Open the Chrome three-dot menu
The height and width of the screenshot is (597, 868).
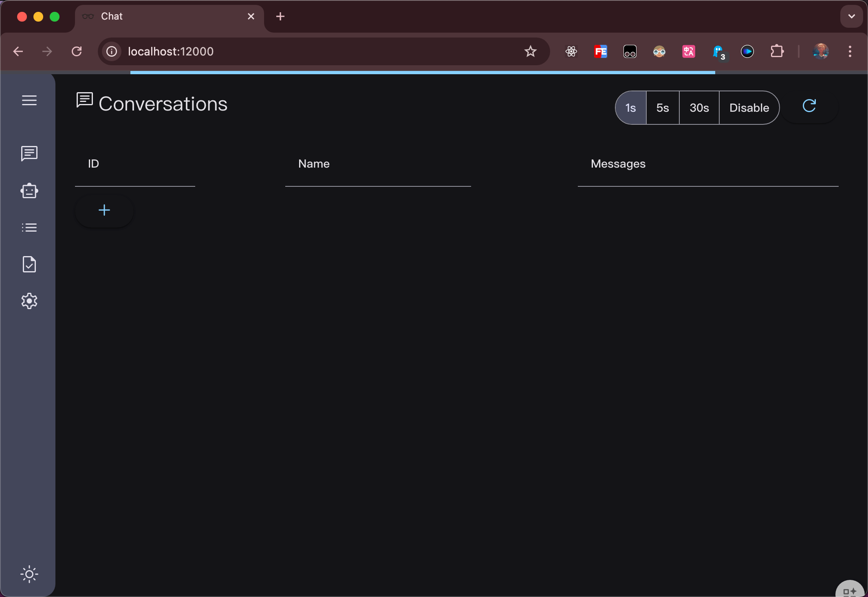coord(850,51)
